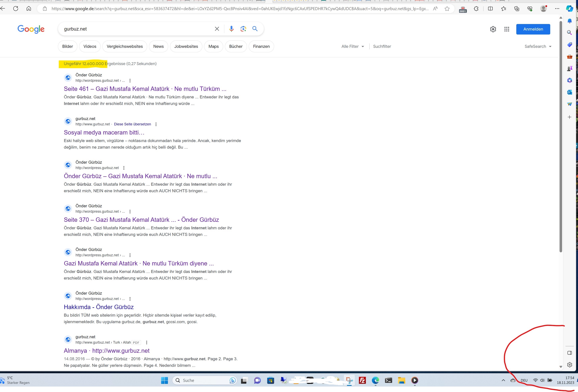Start voice search with the microphone

point(231,29)
